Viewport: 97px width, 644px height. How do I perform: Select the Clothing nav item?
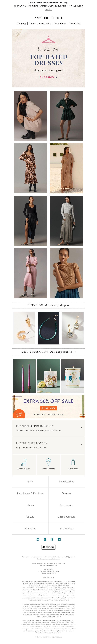click(21, 23)
